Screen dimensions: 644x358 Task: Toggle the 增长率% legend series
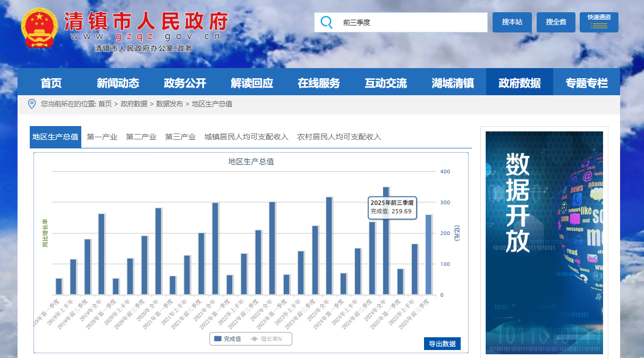pyautogui.click(x=267, y=339)
